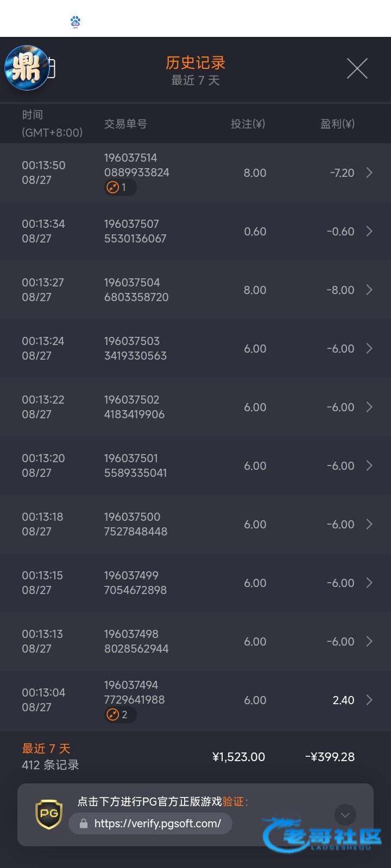Tap the Baidu paw icon in status bar
The width and height of the screenshot is (391, 868).
75,22
